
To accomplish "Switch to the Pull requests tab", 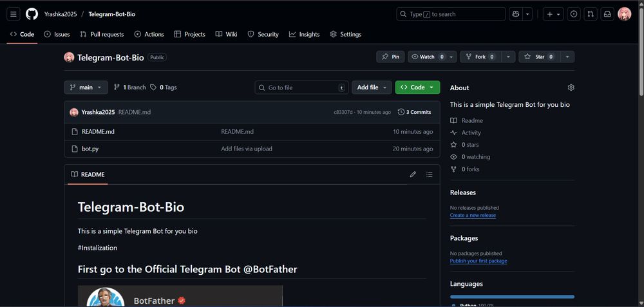I will [x=102, y=35].
